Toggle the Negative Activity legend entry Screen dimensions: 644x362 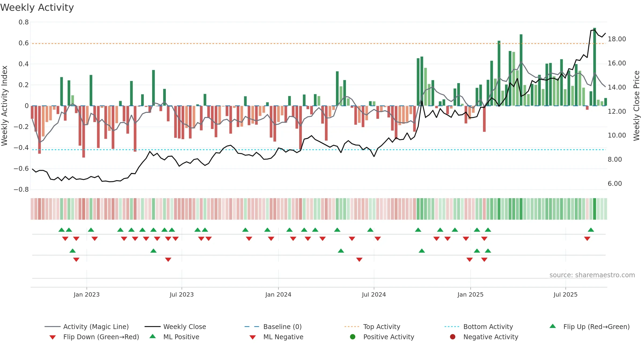tap(484, 337)
